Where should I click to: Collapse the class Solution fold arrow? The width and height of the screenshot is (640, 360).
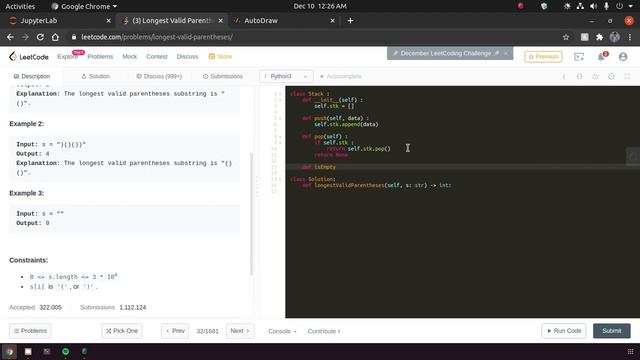coord(280,179)
